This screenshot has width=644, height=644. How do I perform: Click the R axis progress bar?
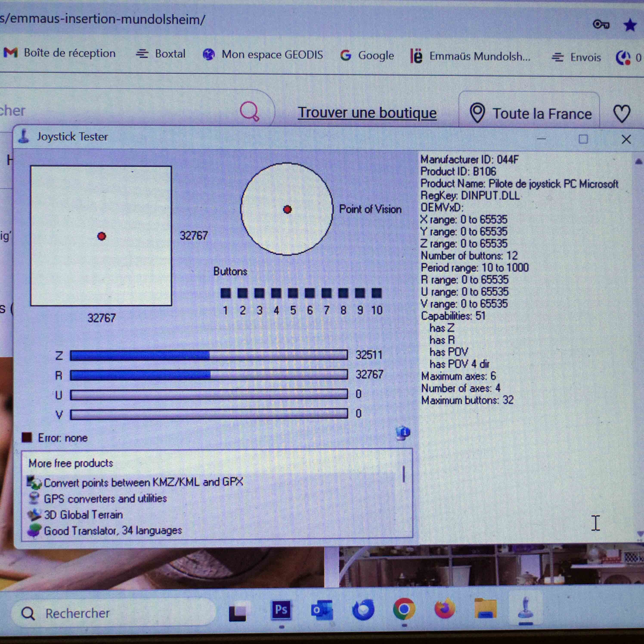(209, 375)
